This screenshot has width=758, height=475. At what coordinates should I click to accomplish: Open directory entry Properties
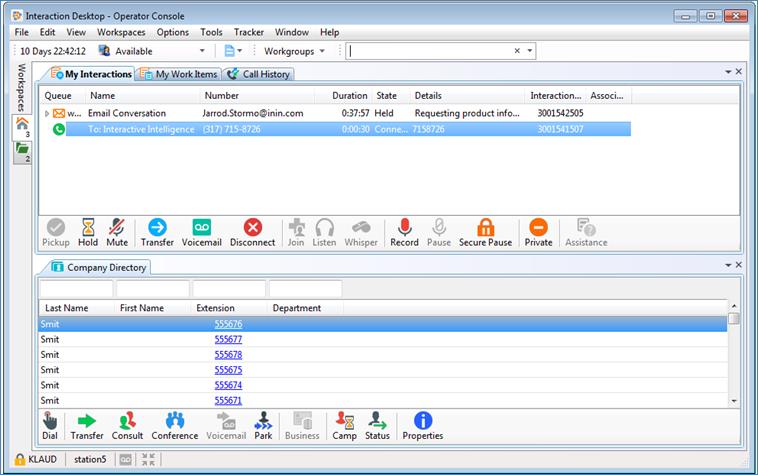click(x=422, y=425)
